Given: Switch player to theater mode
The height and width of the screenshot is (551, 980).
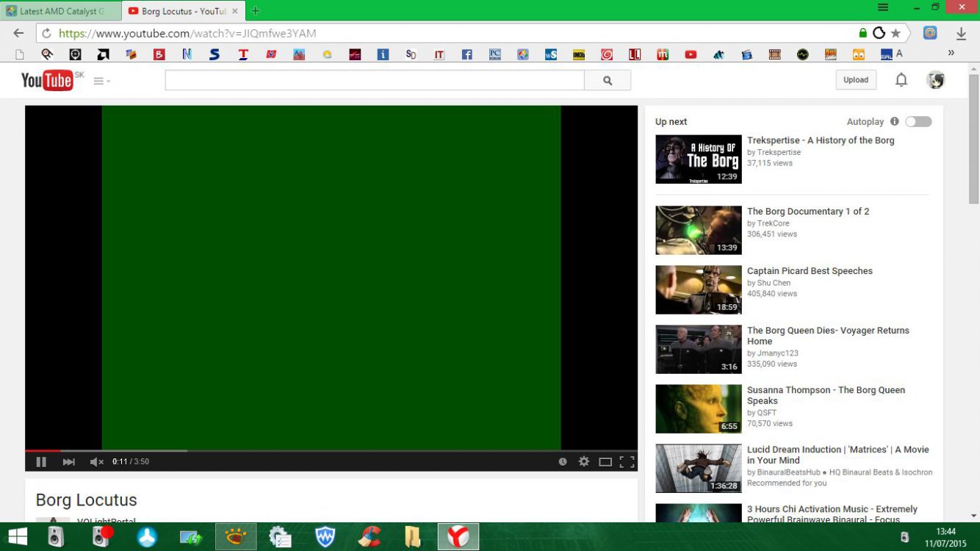Looking at the screenshot, I should (605, 462).
